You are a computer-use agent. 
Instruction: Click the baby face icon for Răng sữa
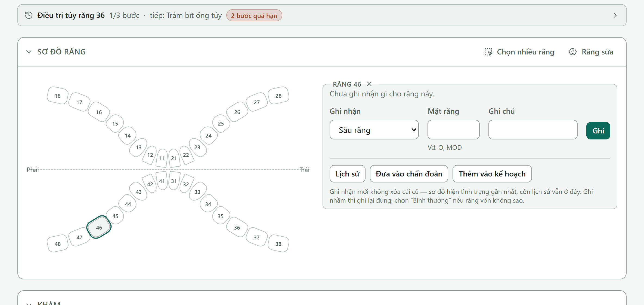573,52
